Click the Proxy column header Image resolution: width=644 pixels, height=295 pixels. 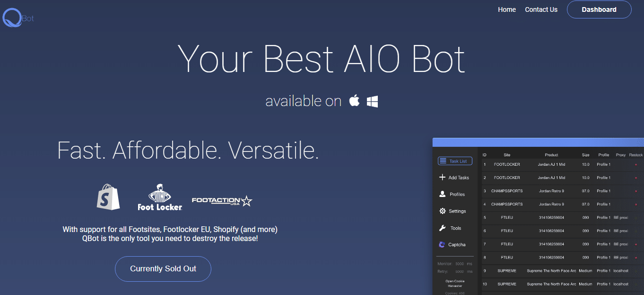click(x=621, y=155)
